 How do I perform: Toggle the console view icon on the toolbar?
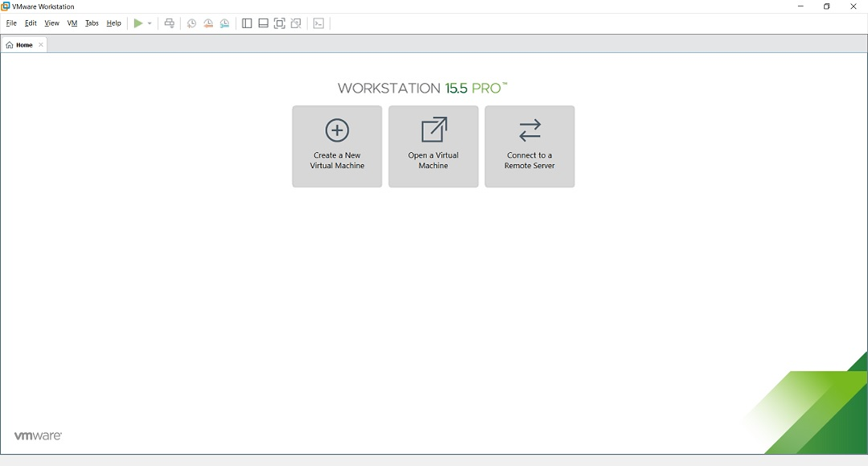coord(318,23)
